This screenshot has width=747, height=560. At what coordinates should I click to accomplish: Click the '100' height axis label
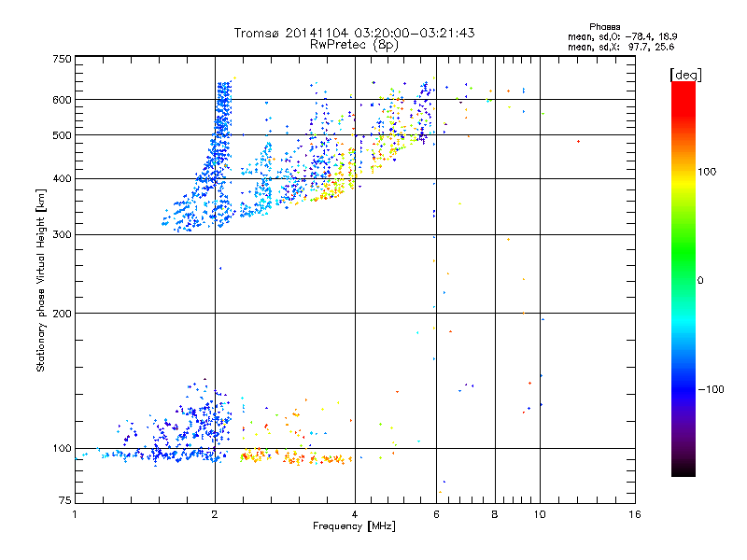[62, 449]
